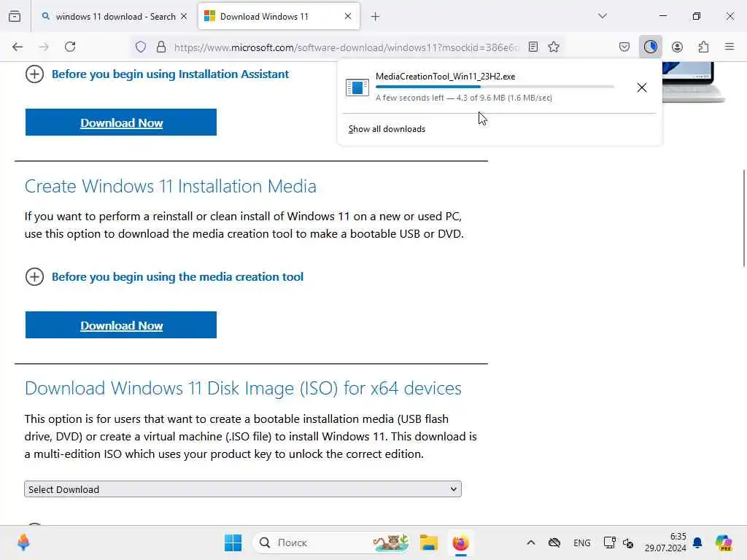This screenshot has height=560, width=747.
Task: Click the OneDrive cloud tray icon
Action: click(554, 542)
